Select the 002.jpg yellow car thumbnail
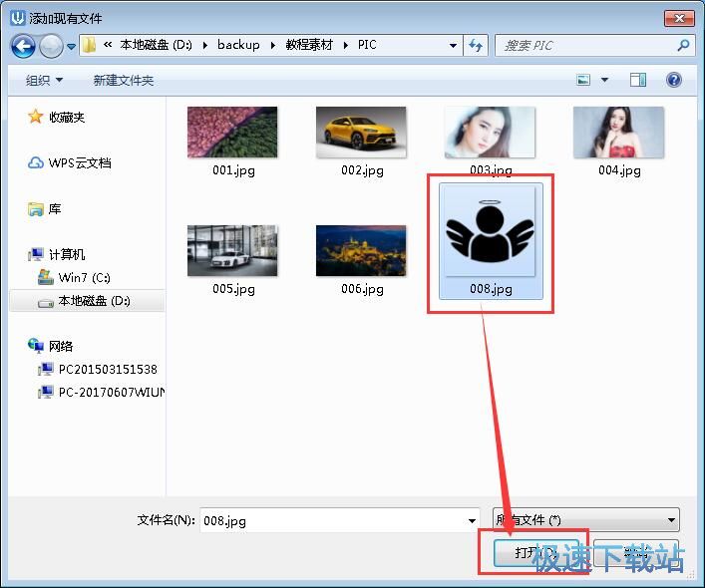 click(x=361, y=133)
